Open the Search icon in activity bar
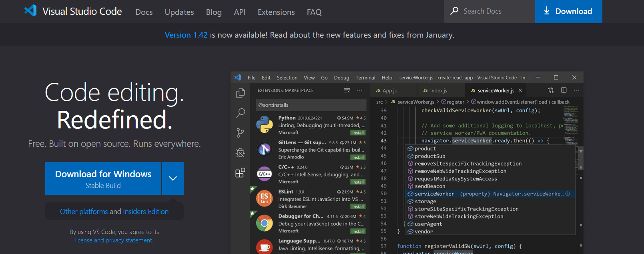Image resolution: width=644 pixels, height=254 pixels. click(x=241, y=113)
